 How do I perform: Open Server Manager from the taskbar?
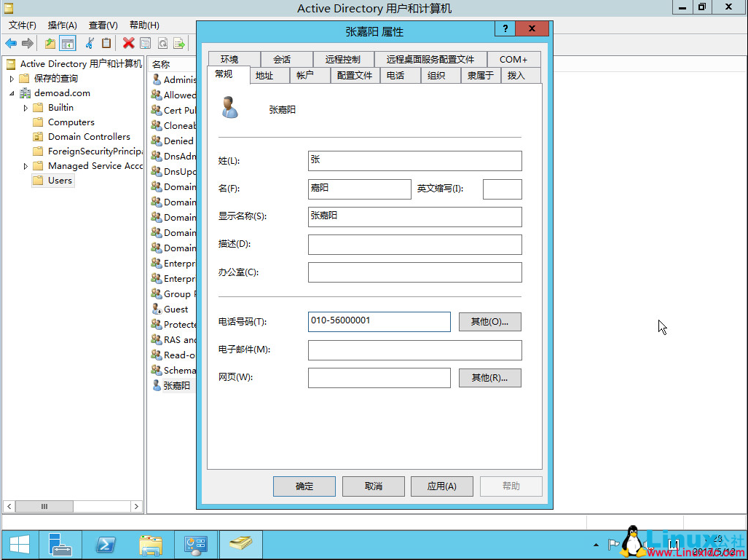(x=60, y=544)
